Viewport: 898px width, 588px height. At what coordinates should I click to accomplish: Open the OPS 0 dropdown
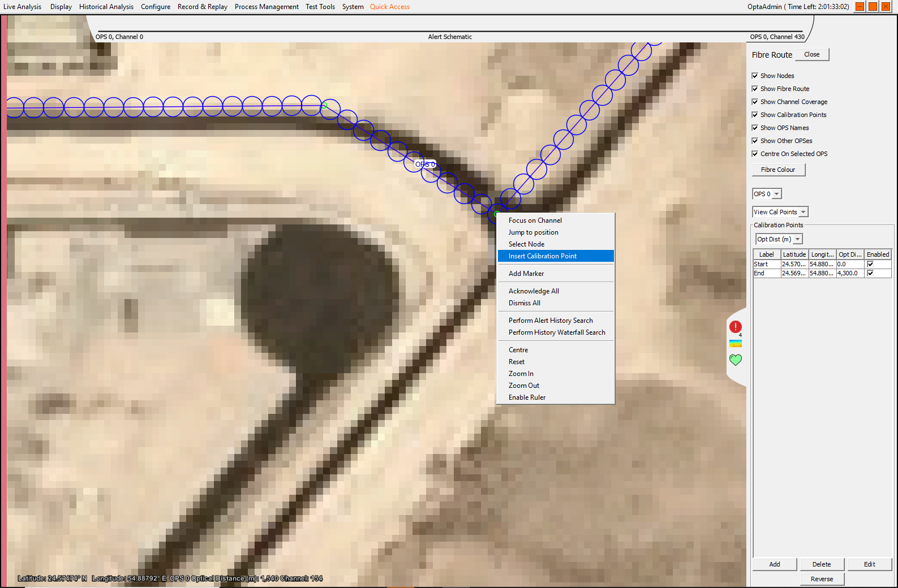tap(767, 194)
